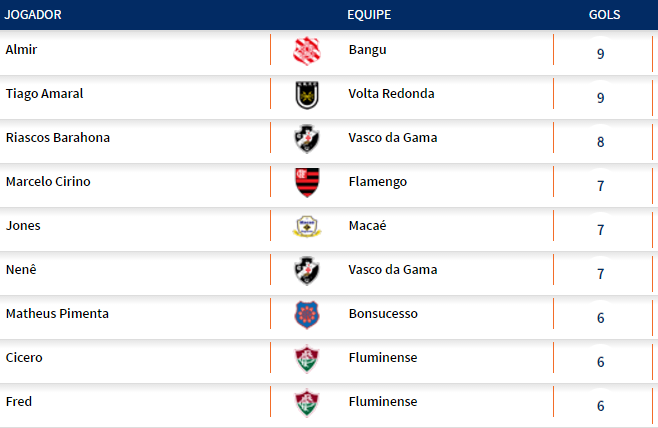Click the Macaé club crest
Viewport: 658px width, 428px height.
306,227
